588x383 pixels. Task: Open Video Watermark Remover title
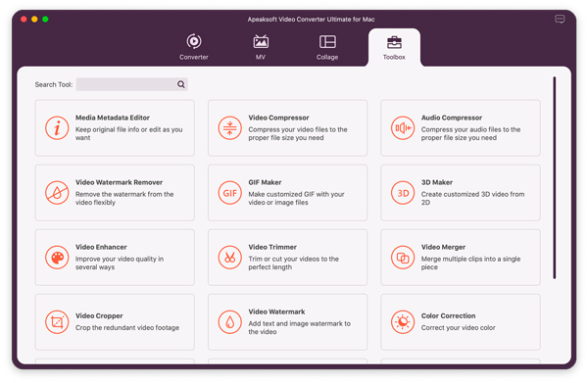click(119, 182)
